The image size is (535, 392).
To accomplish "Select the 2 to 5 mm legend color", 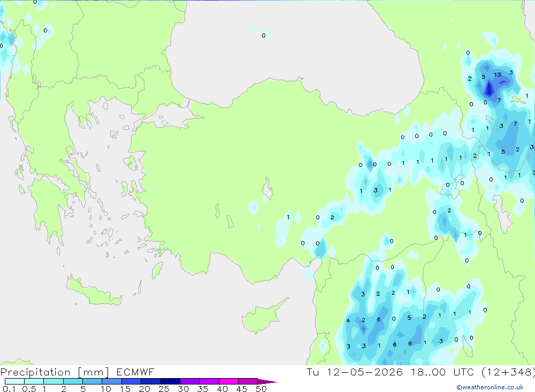I will point(73,381).
